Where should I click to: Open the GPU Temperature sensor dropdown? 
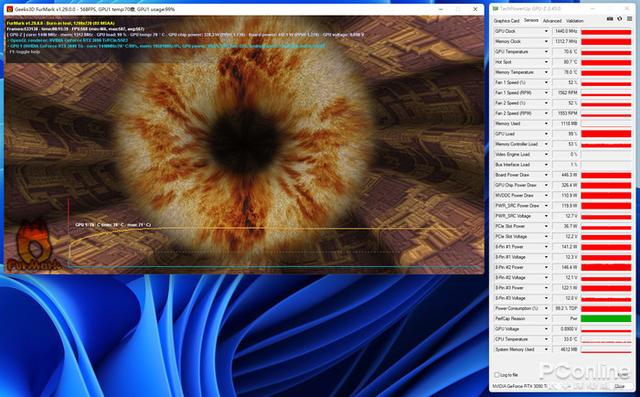pos(546,52)
